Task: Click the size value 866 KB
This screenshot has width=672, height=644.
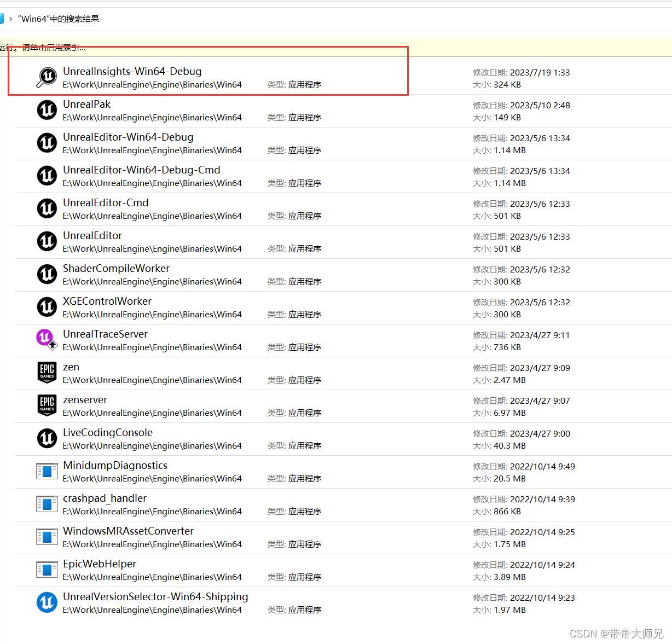Action: click(x=507, y=512)
